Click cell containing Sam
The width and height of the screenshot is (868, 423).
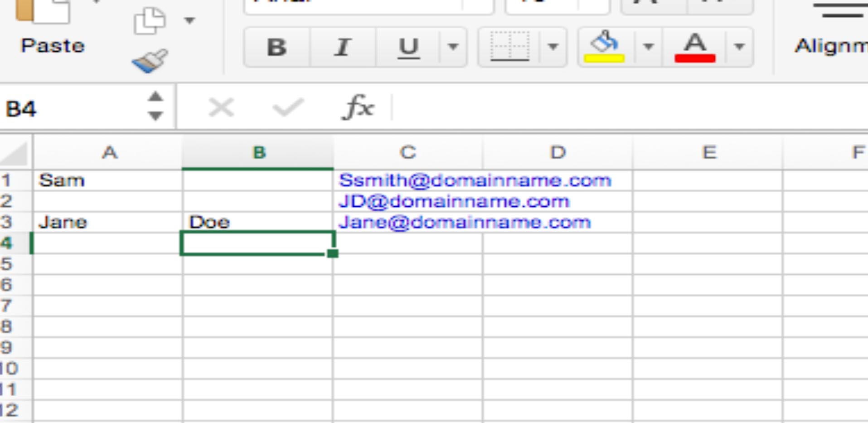pos(108,180)
